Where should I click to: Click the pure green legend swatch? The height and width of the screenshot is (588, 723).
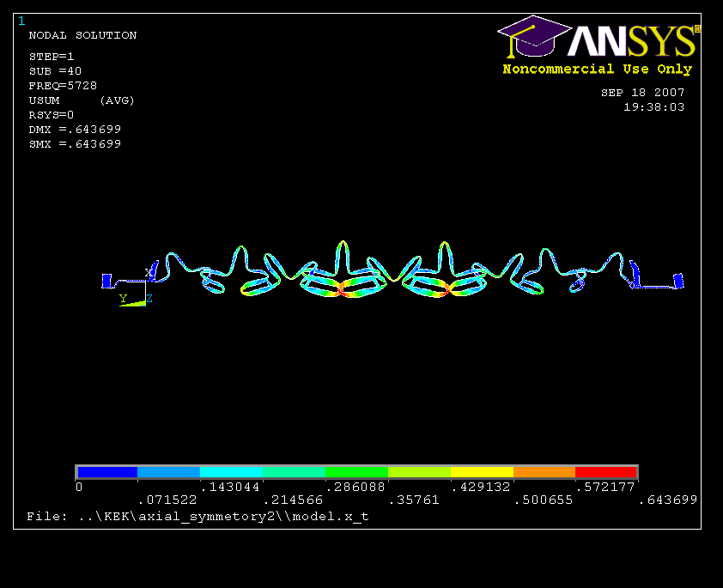(x=356, y=472)
